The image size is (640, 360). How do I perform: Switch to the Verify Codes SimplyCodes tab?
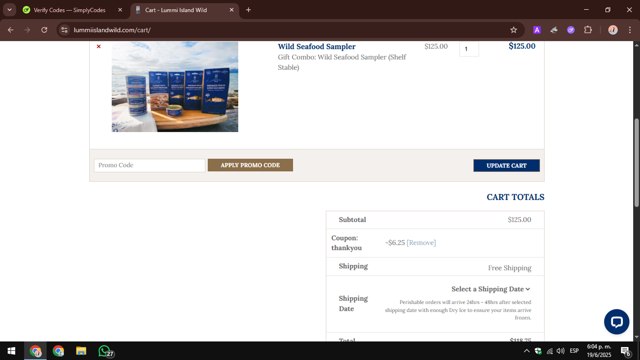[69, 10]
